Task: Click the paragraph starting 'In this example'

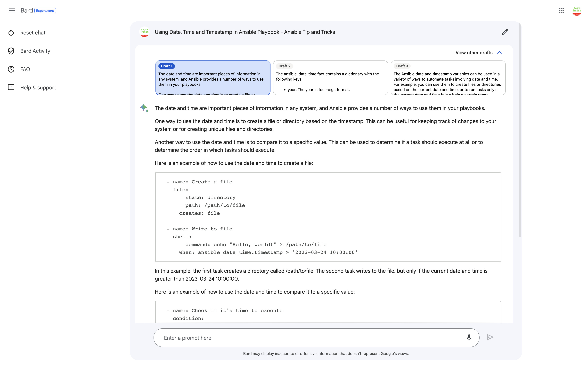Action: [321, 275]
